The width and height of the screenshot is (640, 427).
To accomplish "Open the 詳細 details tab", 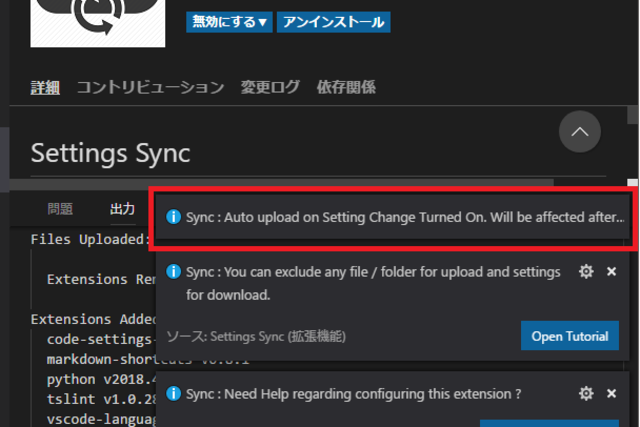I will tap(45, 87).
